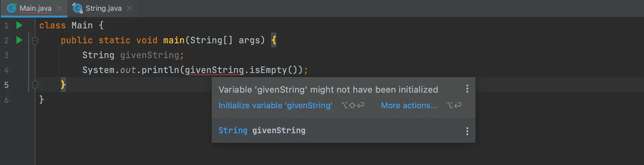Screen dimensions: 644x165
Task: Open three-dot menu beside String givenString
Action: point(467,131)
